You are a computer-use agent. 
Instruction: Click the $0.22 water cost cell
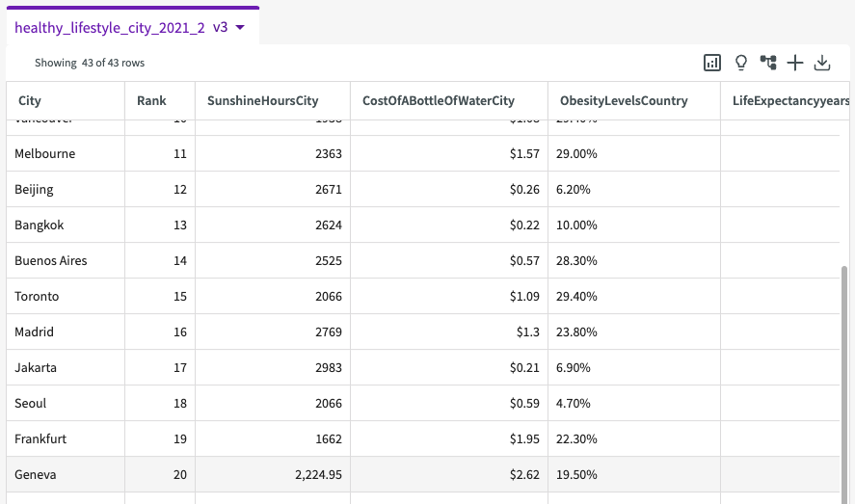click(x=449, y=225)
